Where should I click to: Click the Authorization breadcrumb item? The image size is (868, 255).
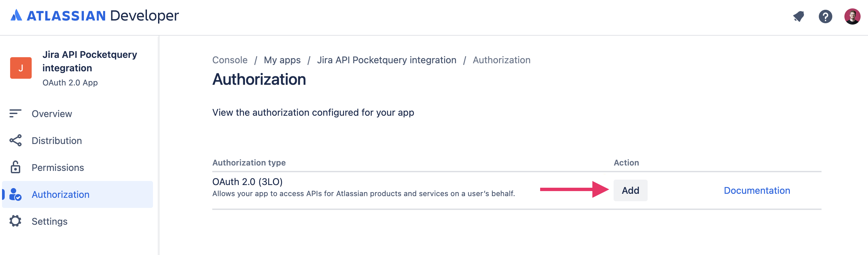point(501,60)
